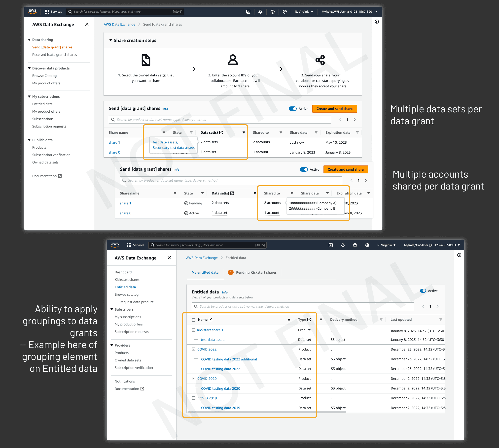Image resolution: width=499 pixels, height=448 pixels.
Task: Click the external-link icon beside the Type column header
Action: (309, 320)
